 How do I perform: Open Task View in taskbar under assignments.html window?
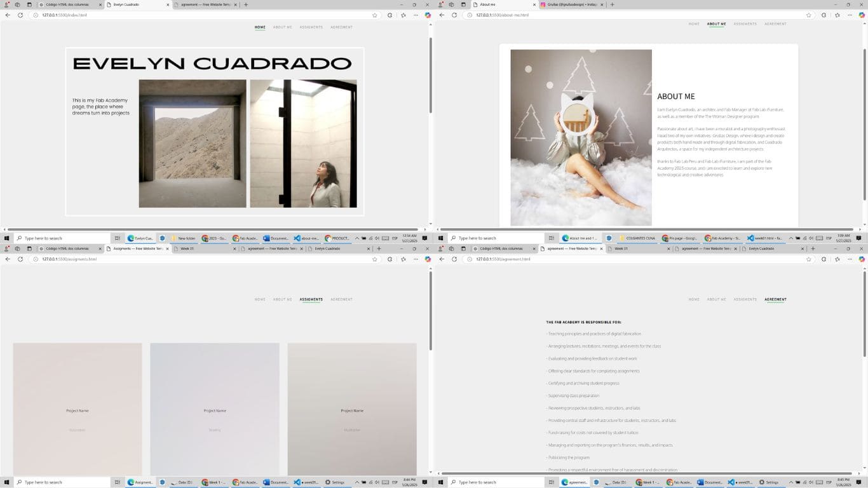(118, 482)
